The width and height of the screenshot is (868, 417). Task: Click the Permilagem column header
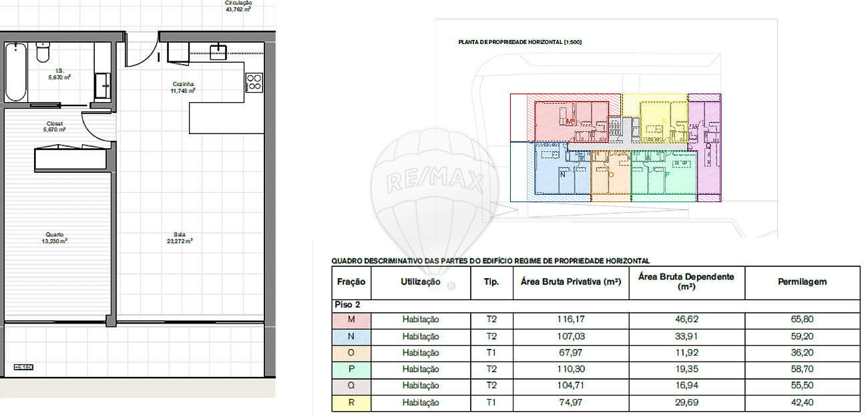802,282
